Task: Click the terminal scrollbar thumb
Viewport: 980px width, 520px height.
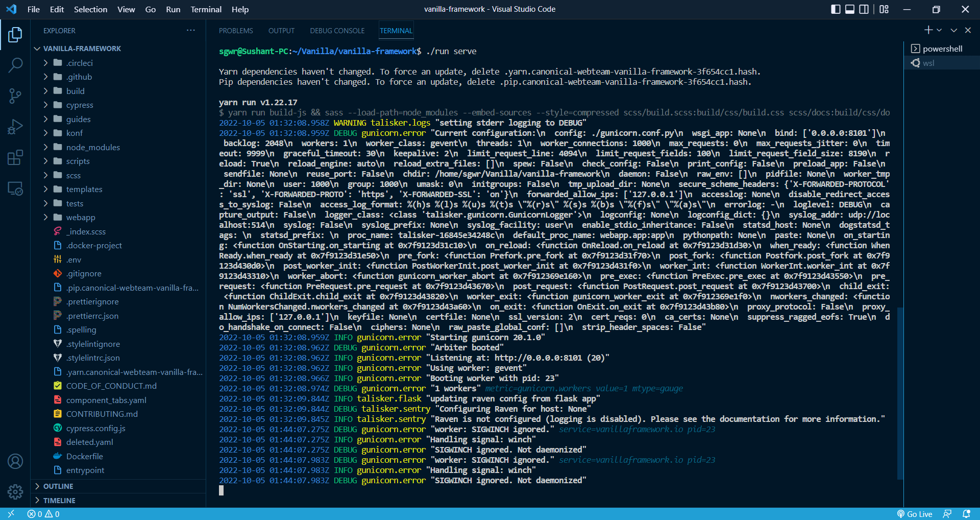Action: (900, 393)
